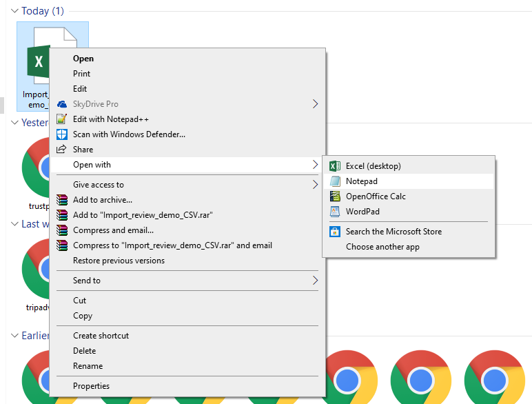The width and height of the screenshot is (532, 404).
Task: Select the tripadv Chrome file under Last week
Action: pyautogui.click(x=36, y=269)
